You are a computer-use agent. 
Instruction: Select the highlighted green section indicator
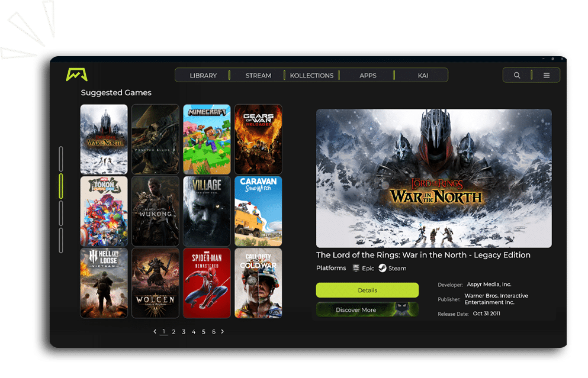pyautogui.click(x=61, y=186)
